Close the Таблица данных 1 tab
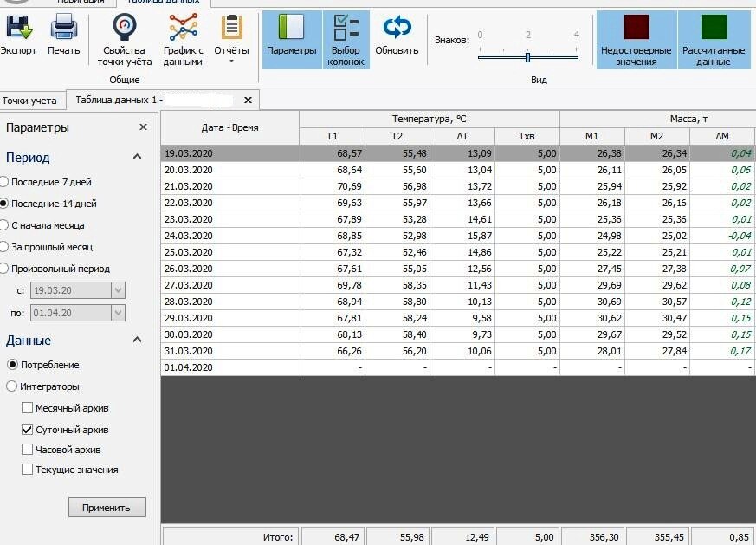 tap(248, 100)
